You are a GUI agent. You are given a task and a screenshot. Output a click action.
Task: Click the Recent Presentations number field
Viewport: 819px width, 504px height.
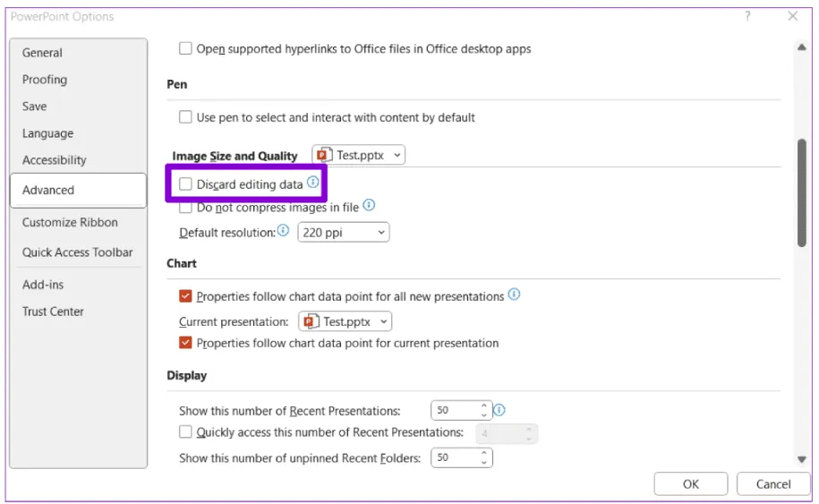(455, 411)
